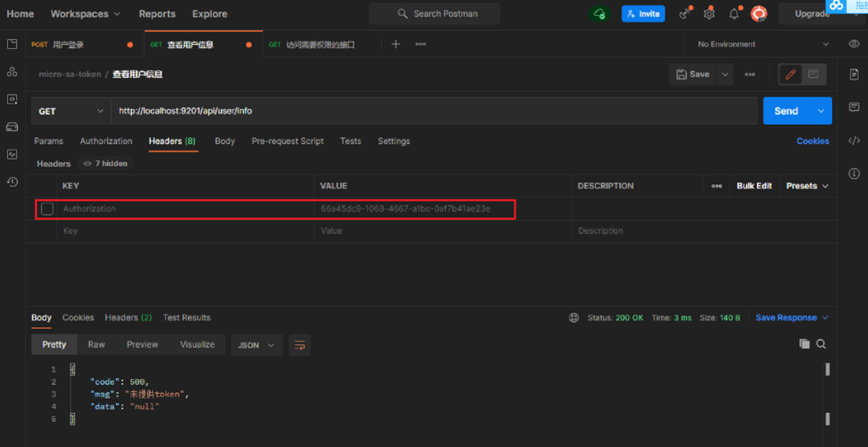Viewport: 868px width, 447px height.
Task: Open the request Settings tab
Action: pyautogui.click(x=394, y=141)
